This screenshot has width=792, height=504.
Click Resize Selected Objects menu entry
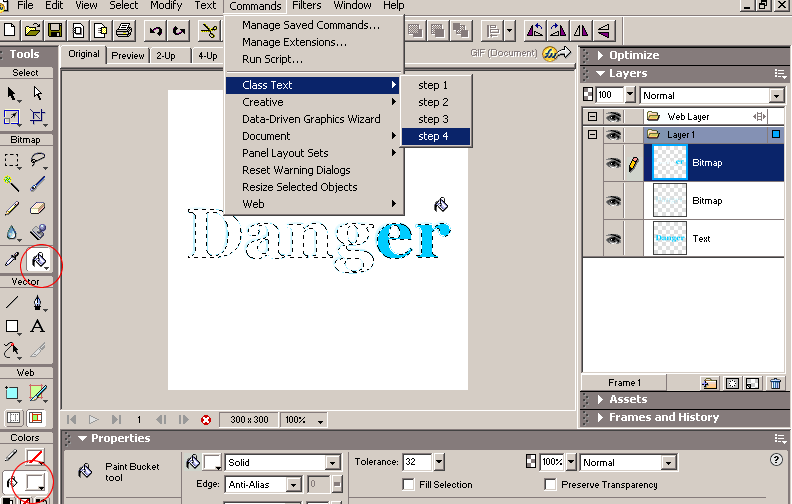[300, 187]
